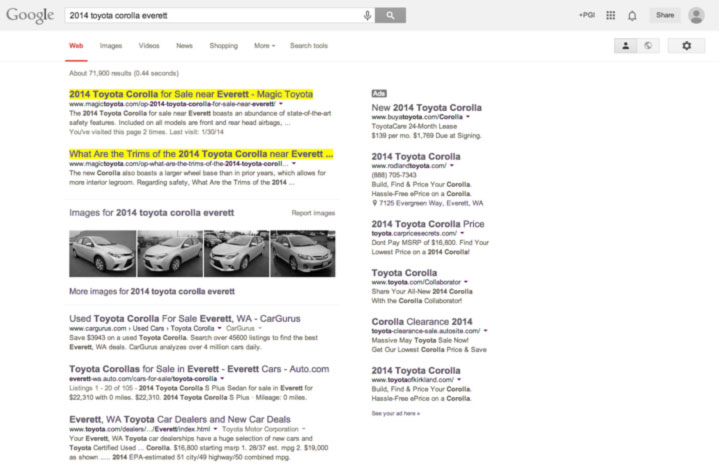This screenshot has height=467, width=719.
Task: Click the blue search magnifier button
Action: (x=390, y=15)
